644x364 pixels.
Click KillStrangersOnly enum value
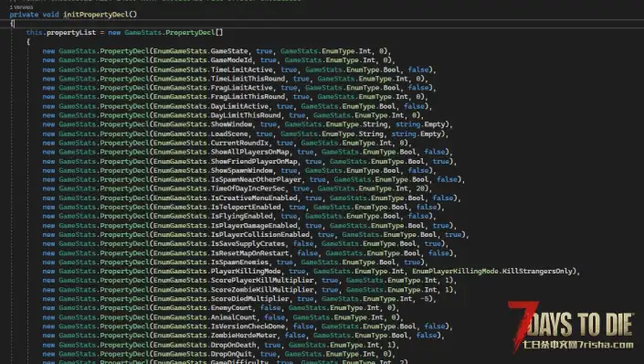pyautogui.click(x=538, y=271)
